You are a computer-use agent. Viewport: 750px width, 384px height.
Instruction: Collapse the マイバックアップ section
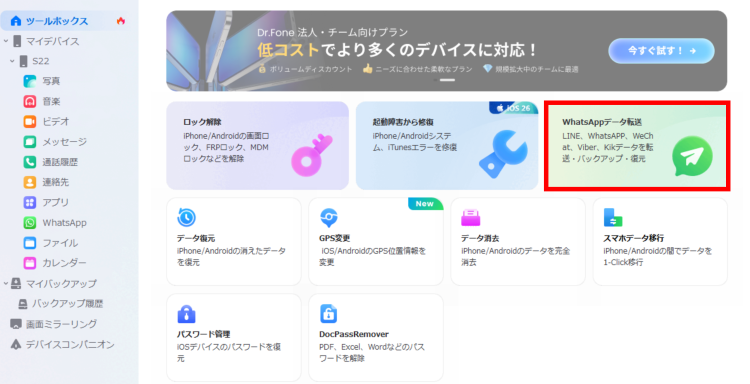(6, 284)
